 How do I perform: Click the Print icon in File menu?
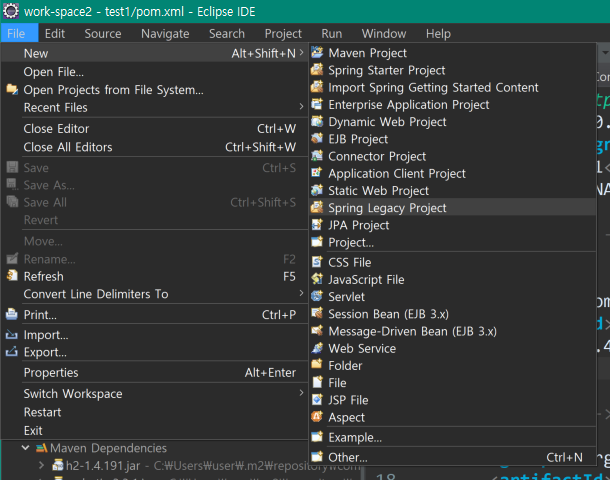point(12,314)
